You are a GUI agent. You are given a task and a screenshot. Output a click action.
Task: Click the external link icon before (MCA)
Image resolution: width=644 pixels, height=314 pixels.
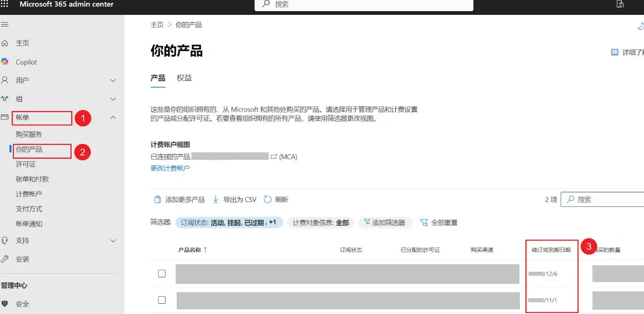(x=274, y=157)
